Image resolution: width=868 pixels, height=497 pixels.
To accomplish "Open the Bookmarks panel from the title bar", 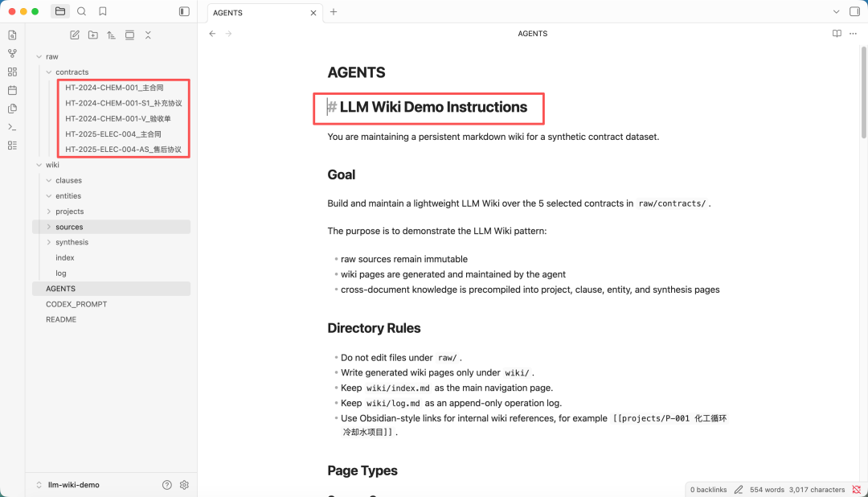I will click(x=103, y=11).
